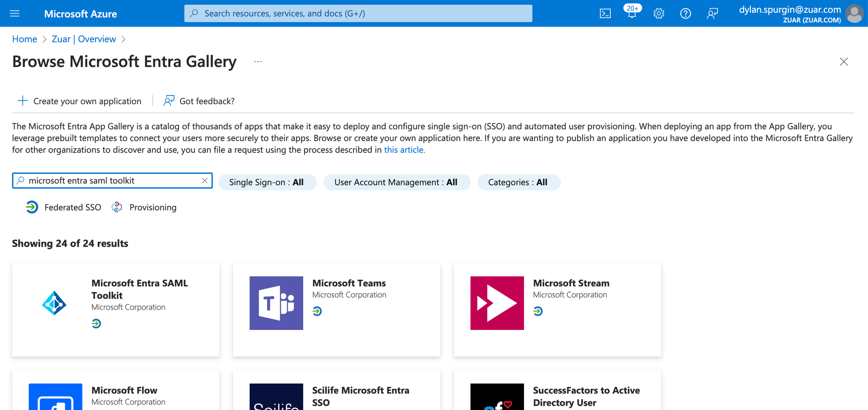868x410 pixels.
Task: Click the Microsoft Azure portal title
Action: [x=80, y=14]
